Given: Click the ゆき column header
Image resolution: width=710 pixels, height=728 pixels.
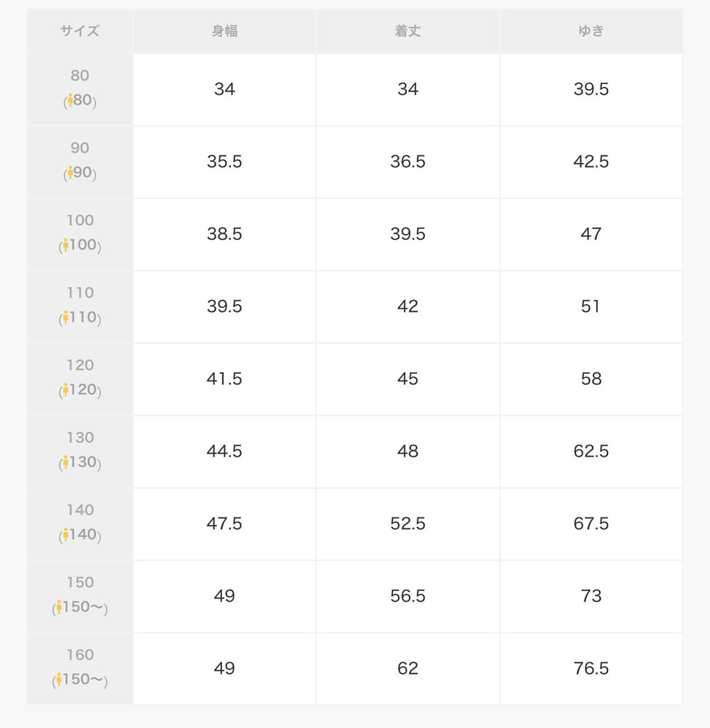Looking at the screenshot, I should 591,31.
